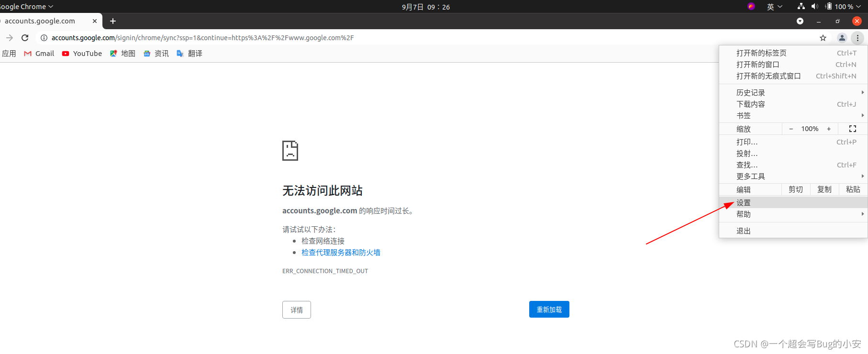Expand the 书签 submenu
Viewport: 868px width, 354px height.
[793, 116]
